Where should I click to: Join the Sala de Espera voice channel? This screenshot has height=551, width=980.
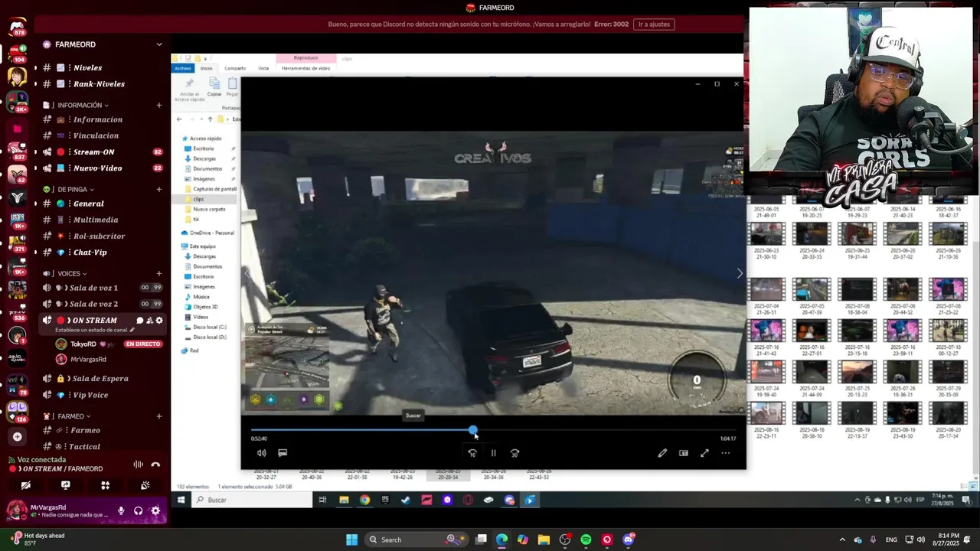point(103,378)
